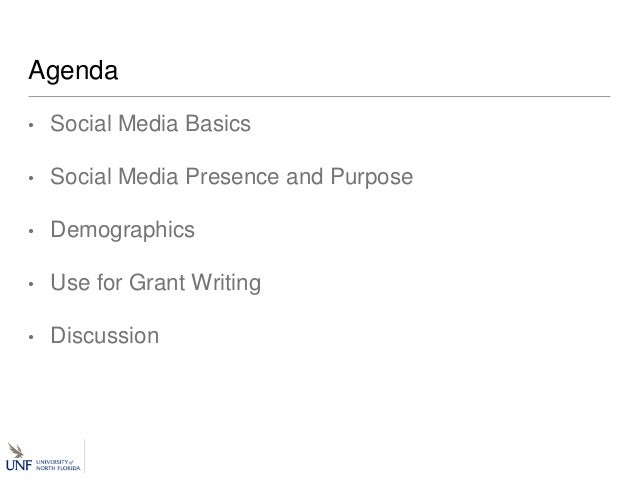Select the Demographics agenda item
638x479 pixels.
[x=122, y=232]
